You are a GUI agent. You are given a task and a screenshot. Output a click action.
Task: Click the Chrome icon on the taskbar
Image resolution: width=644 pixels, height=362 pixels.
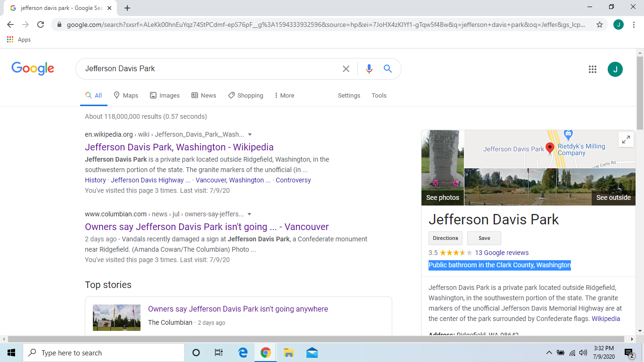pos(266,353)
